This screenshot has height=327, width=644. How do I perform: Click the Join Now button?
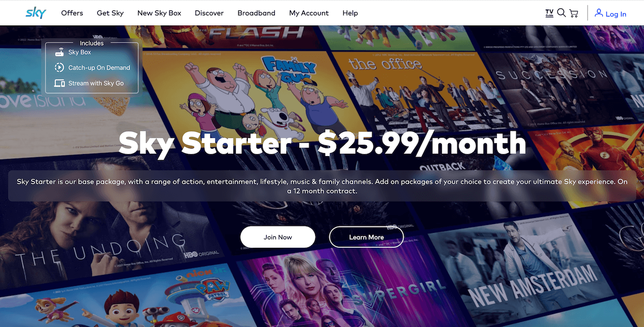(x=278, y=237)
